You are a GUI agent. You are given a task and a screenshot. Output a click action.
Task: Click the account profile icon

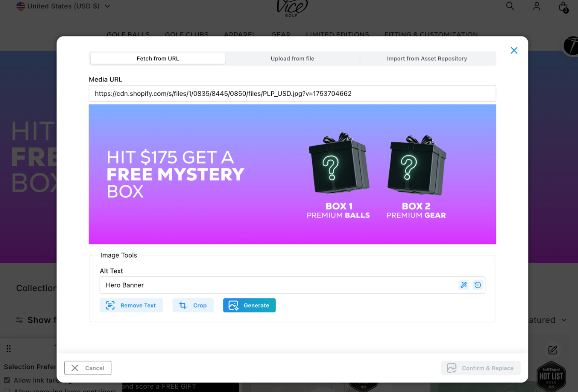536,7
